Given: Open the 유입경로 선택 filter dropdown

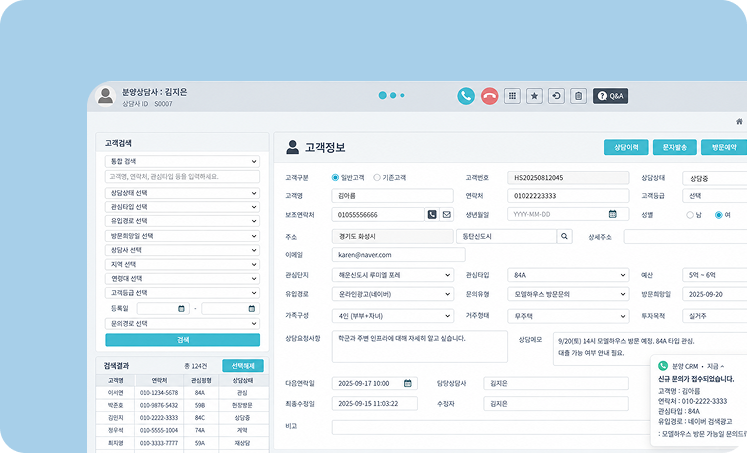Looking at the screenshot, I should pyautogui.click(x=182, y=221).
